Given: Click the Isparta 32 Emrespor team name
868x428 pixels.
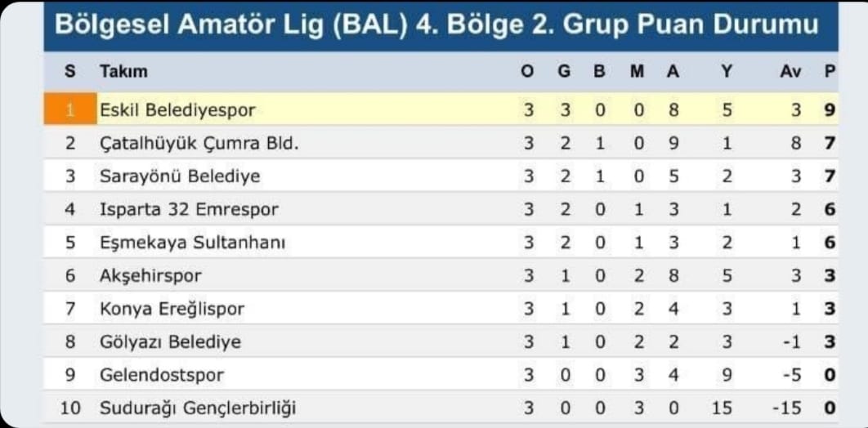Looking at the screenshot, I should click(x=189, y=209).
